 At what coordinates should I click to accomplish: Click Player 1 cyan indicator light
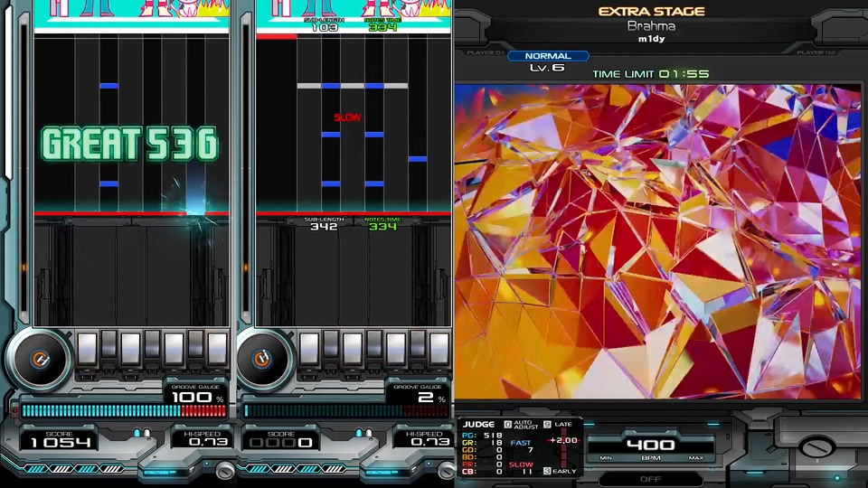[137, 433]
